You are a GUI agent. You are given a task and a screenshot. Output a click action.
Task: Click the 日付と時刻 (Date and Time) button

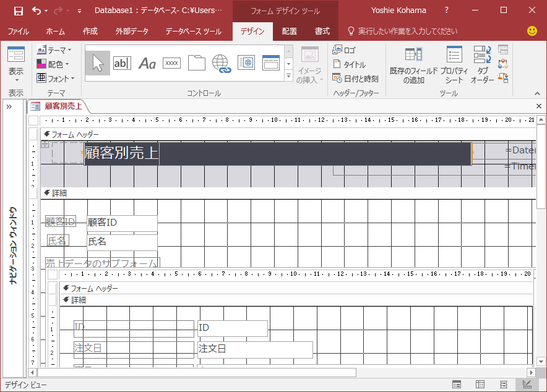click(356, 79)
